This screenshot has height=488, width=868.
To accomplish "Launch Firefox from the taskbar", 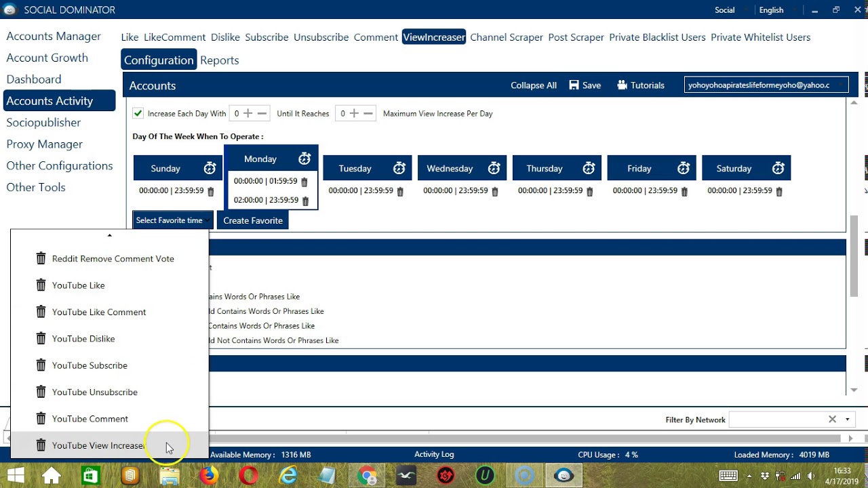I will [208, 476].
